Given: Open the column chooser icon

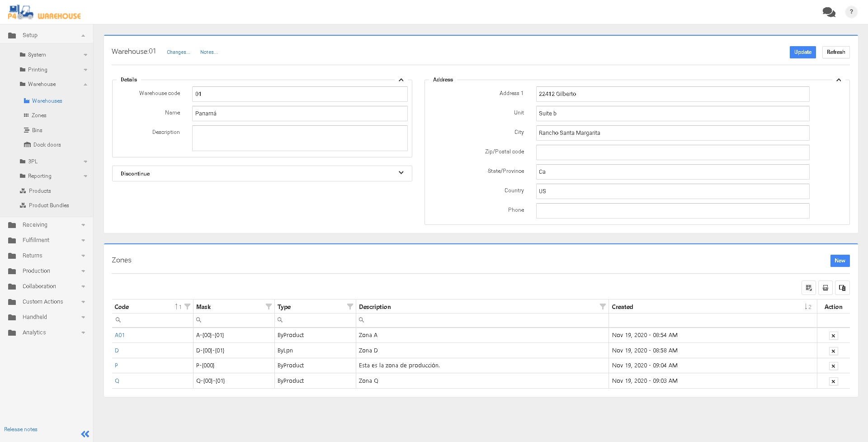Looking at the screenshot, I should (842, 288).
